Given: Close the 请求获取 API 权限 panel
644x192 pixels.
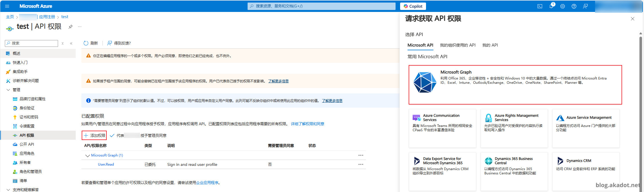Looking at the screenshot, I should point(633,19).
